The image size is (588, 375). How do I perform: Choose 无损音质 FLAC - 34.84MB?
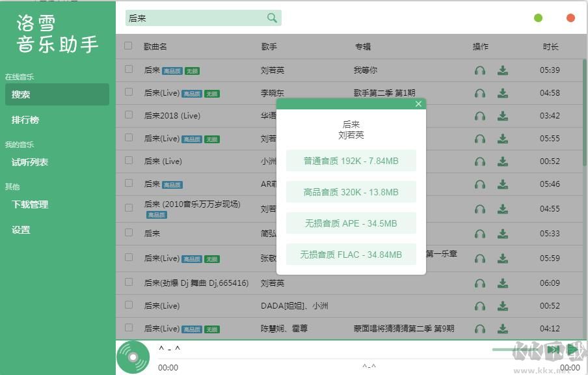(351, 254)
